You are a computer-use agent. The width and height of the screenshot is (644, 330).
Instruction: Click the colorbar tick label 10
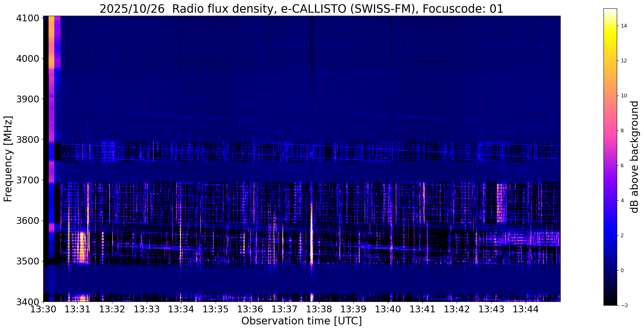pyautogui.click(x=624, y=96)
